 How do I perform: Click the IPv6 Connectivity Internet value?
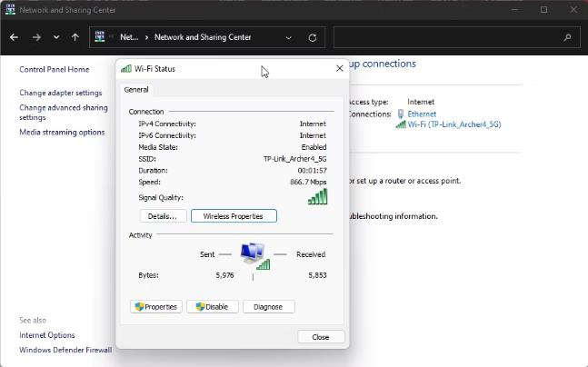tap(313, 135)
